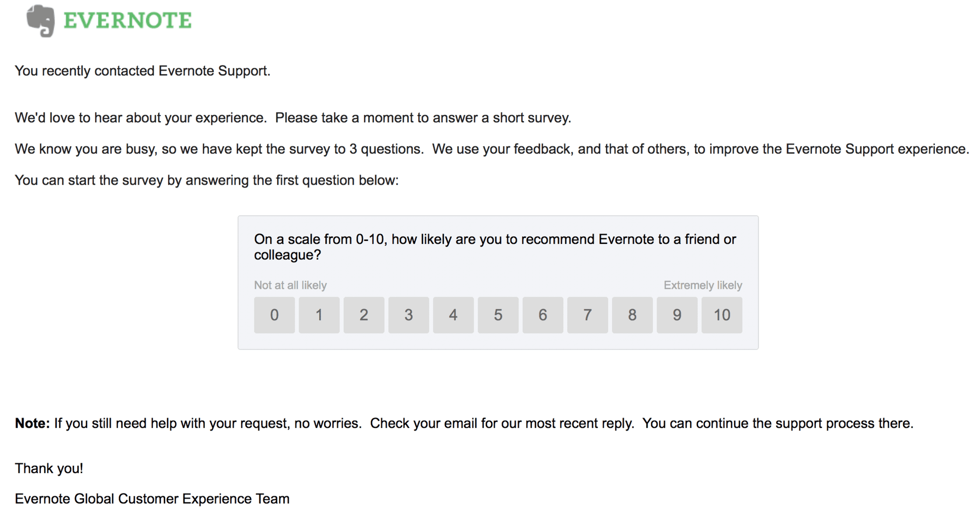The height and width of the screenshot is (520, 980).
Task: Click the 'Extremely likely' label
Action: click(703, 285)
